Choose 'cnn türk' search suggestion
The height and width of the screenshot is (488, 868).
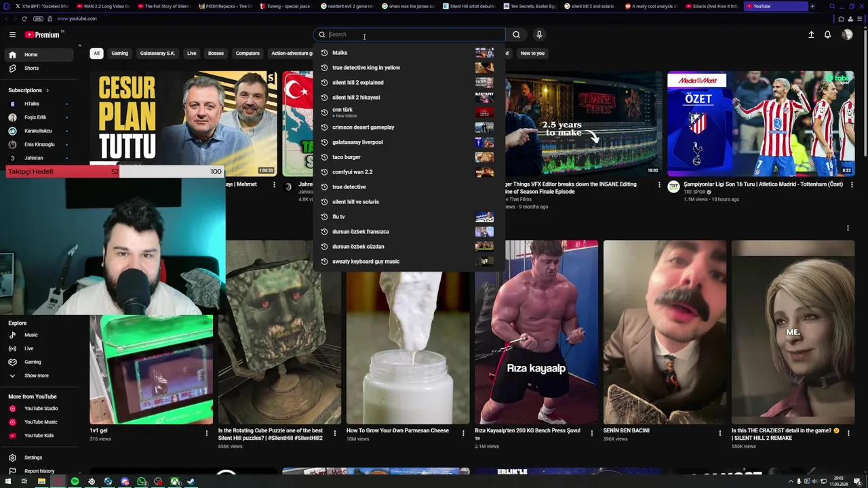pos(409,113)
